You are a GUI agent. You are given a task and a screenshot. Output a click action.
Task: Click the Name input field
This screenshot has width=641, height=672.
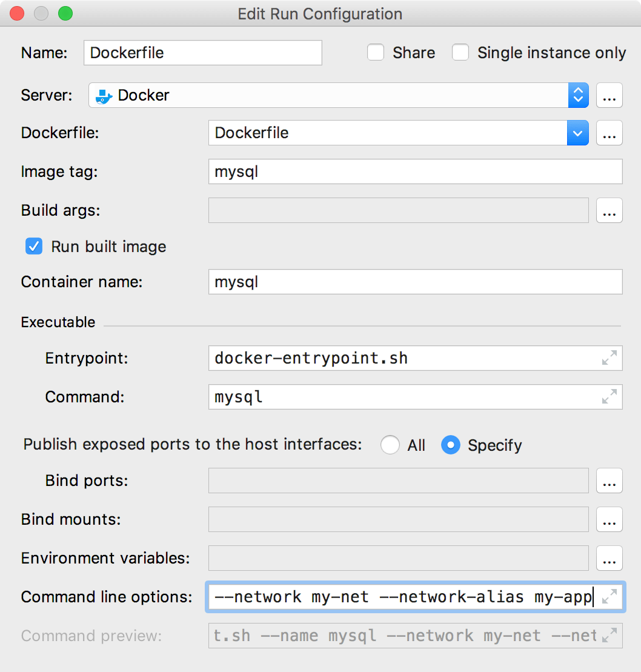203,53
